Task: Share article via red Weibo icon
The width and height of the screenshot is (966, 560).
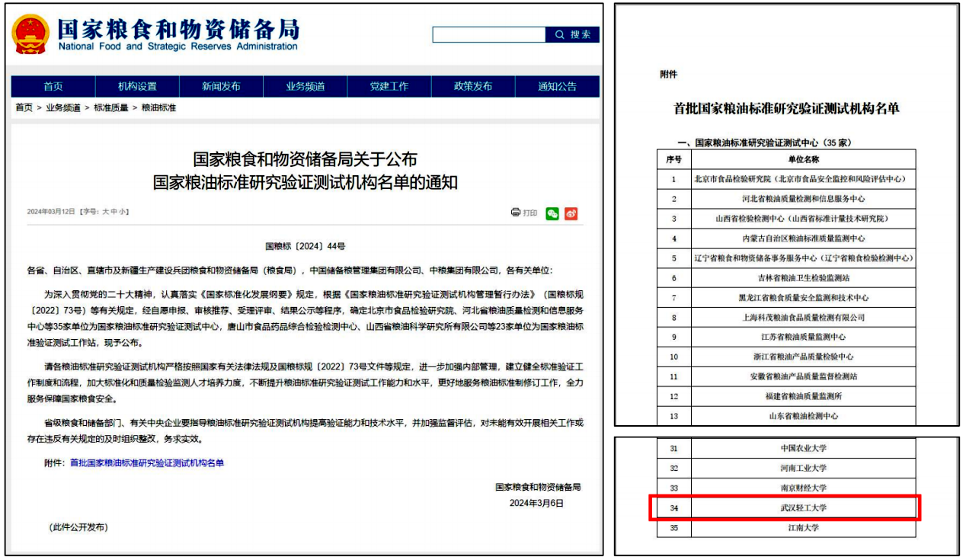Action: [x=571, y=213]
